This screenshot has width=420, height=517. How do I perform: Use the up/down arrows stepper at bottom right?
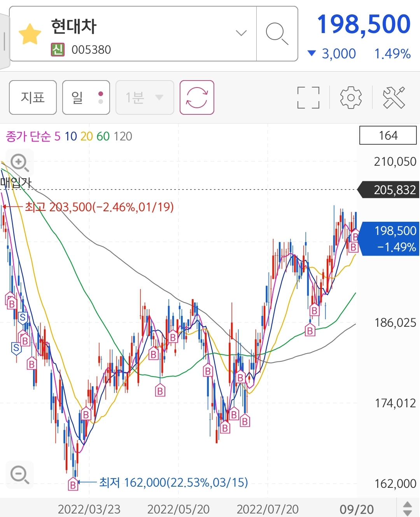point(407,508)
